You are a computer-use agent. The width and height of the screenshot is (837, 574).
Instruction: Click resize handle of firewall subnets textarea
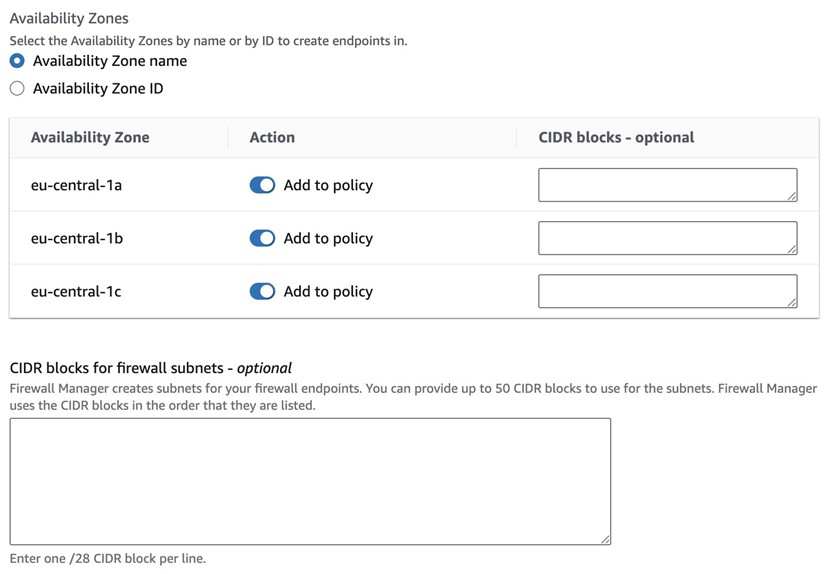(x=605, y=539)
